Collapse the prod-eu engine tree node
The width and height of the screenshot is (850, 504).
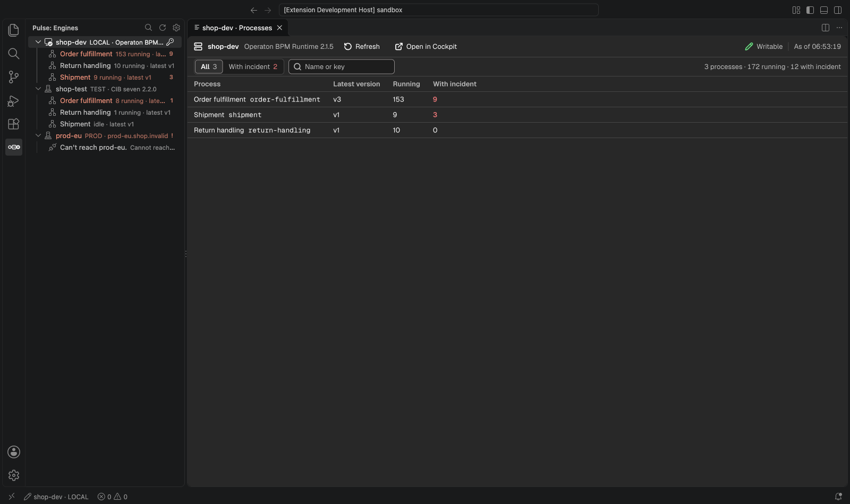coord(38,135)
